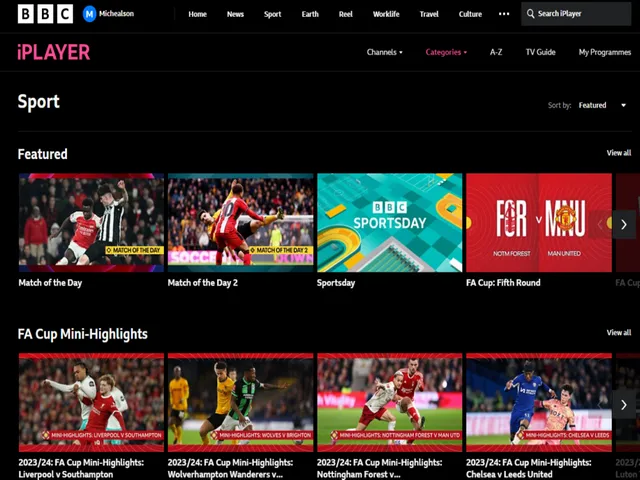Click View all for Featured section
This screenshot has width=640, height=480.
618,153
